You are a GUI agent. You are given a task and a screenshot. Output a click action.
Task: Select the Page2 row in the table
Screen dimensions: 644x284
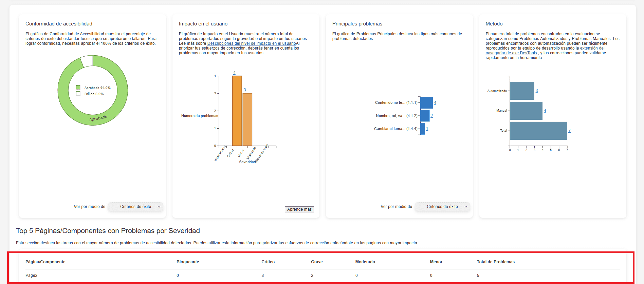[31, 276]
